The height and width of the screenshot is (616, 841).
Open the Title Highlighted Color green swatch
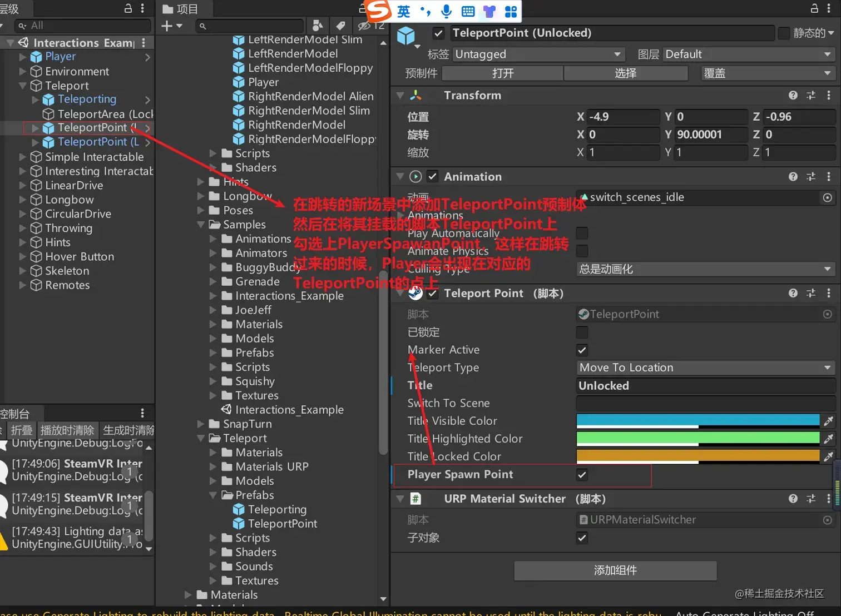698,439
